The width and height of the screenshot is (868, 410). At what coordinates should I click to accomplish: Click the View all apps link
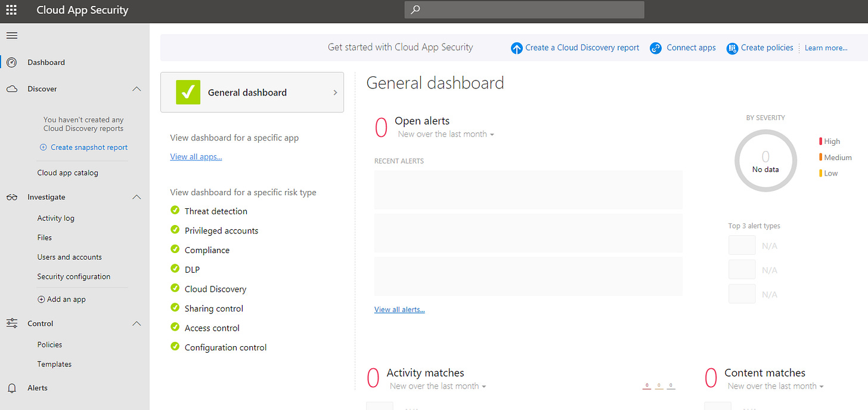pos(196,157)
